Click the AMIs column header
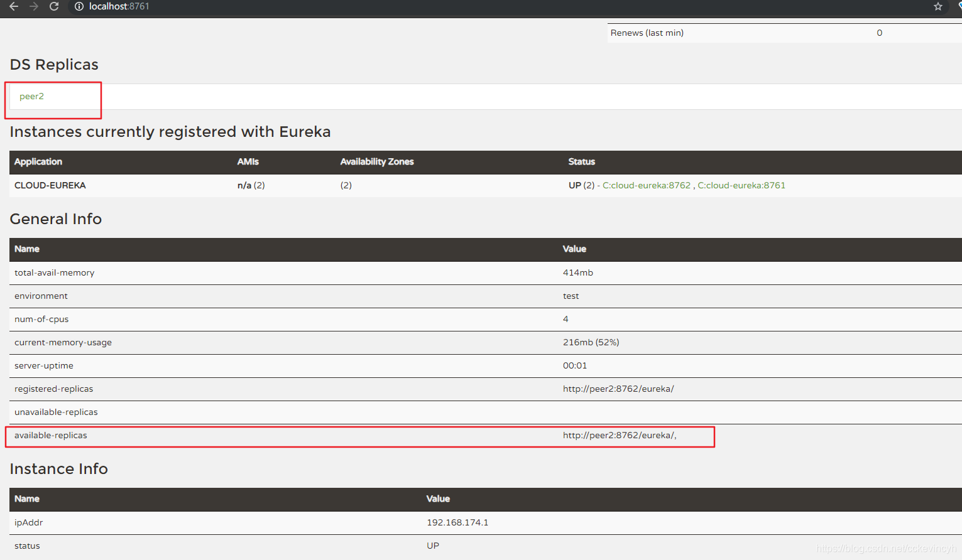This screenshot has height=560, width=962. (x=248, y=161)
